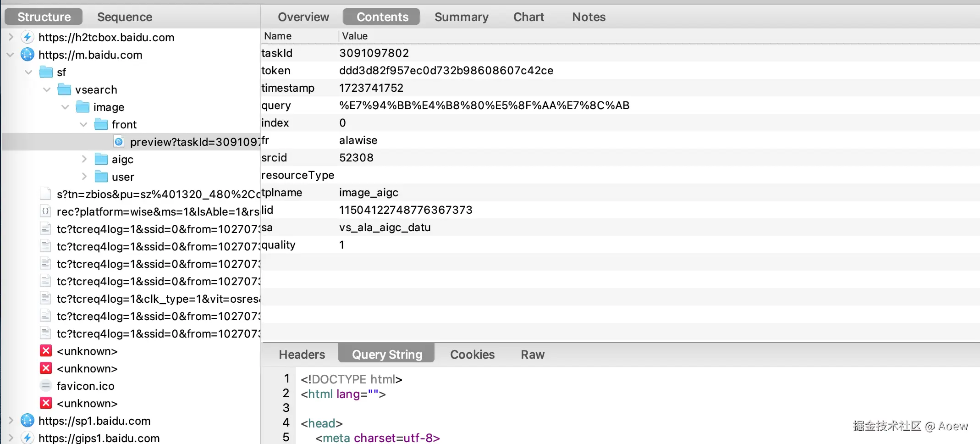The width and height of the screenshot is (980, 444).
Task: Click the URL-encoded query value
Action: pyautogui.click(x=484, y=105)
